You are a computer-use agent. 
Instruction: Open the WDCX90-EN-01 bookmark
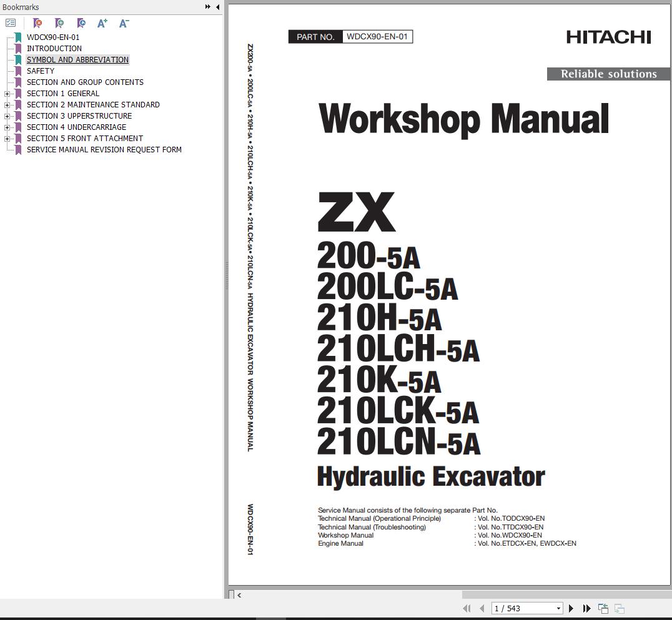point(53,37)
